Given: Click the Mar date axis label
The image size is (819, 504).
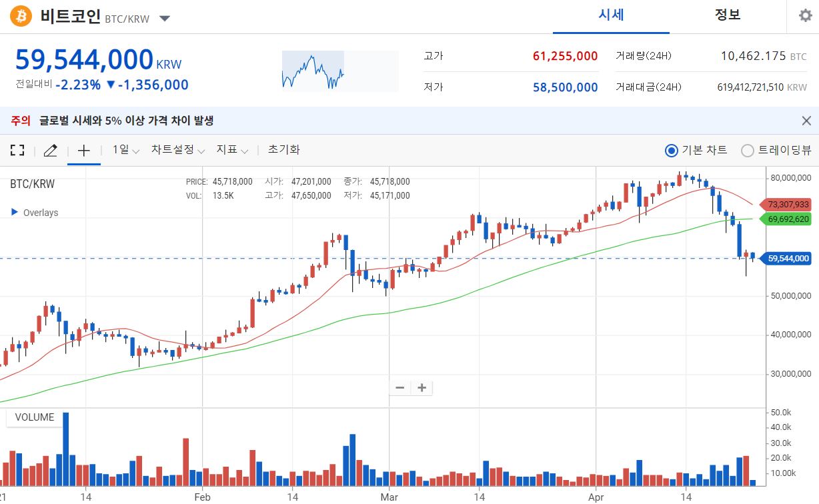Looking at the screenshot, I should [x=389, y=497].
